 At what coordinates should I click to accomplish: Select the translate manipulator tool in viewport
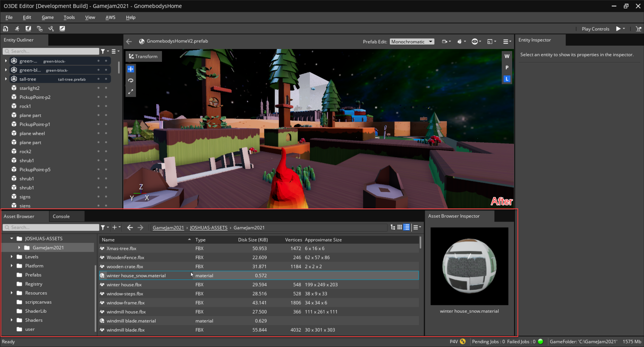131,69
